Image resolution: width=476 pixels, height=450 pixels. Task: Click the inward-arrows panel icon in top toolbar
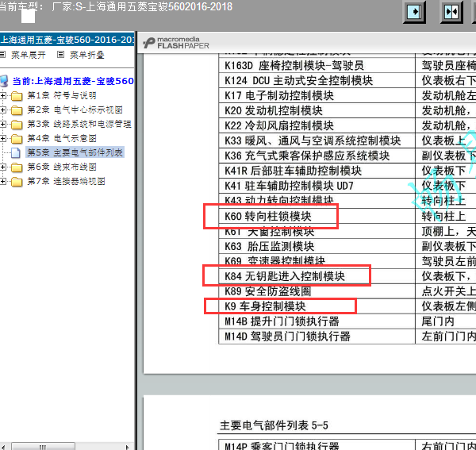point(451,12)
